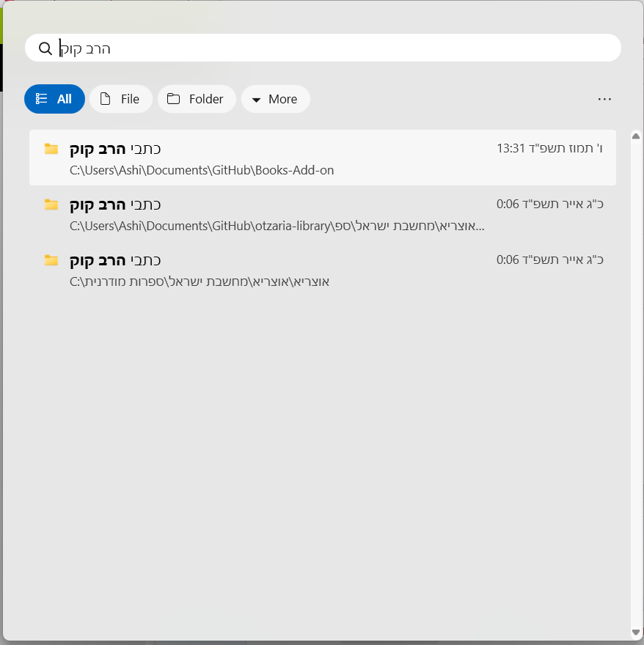Select the third כתבי הרב קוק result
This screenshot has height=645, width=644.
click(x=323, y=269)
